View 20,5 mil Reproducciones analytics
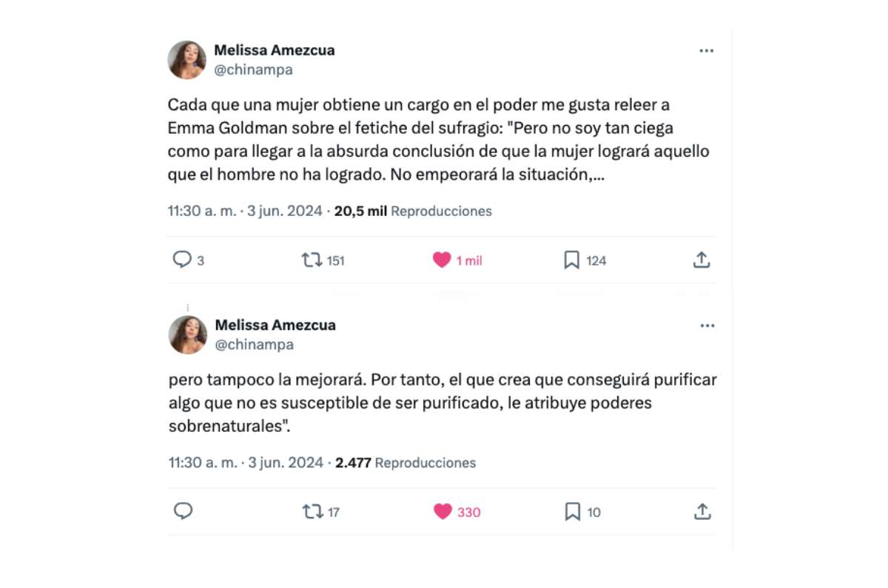The width and height of the screenshot is (888, 588). 413,211
